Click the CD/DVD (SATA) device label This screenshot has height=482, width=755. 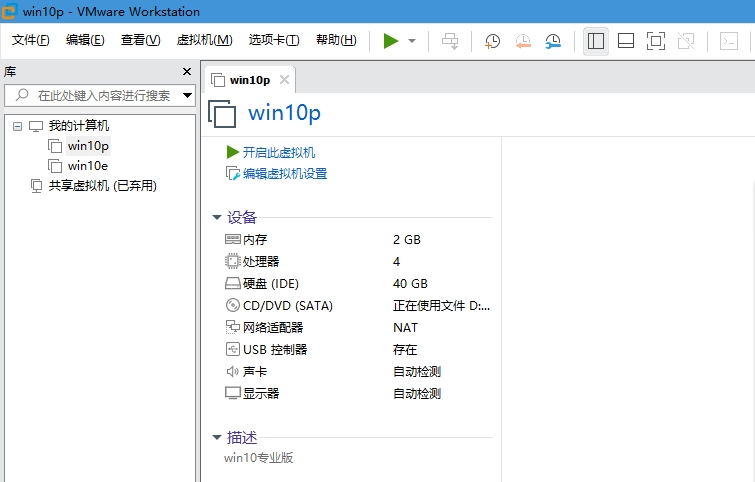click(288, 306)
